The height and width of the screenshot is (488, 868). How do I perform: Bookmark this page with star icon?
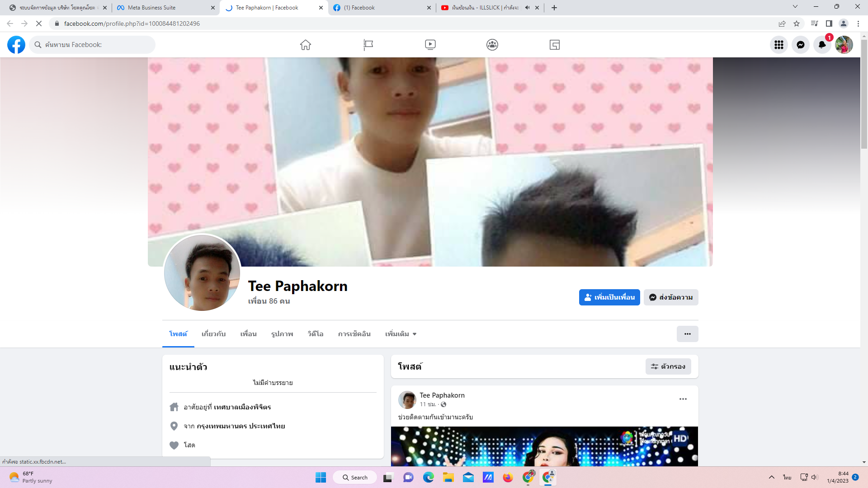tap(797, 23)
